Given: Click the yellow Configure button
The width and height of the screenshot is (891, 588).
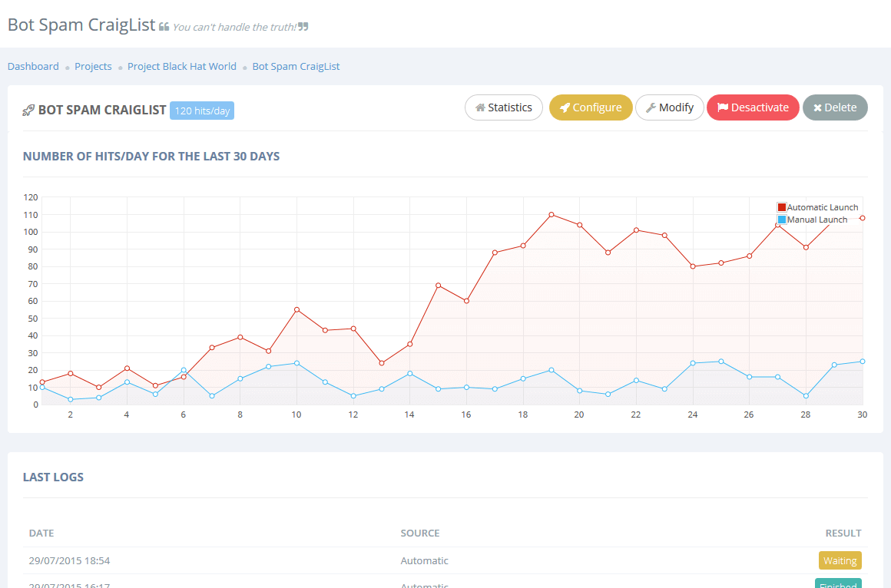Looking at the screenshot, I should point(591,107).
